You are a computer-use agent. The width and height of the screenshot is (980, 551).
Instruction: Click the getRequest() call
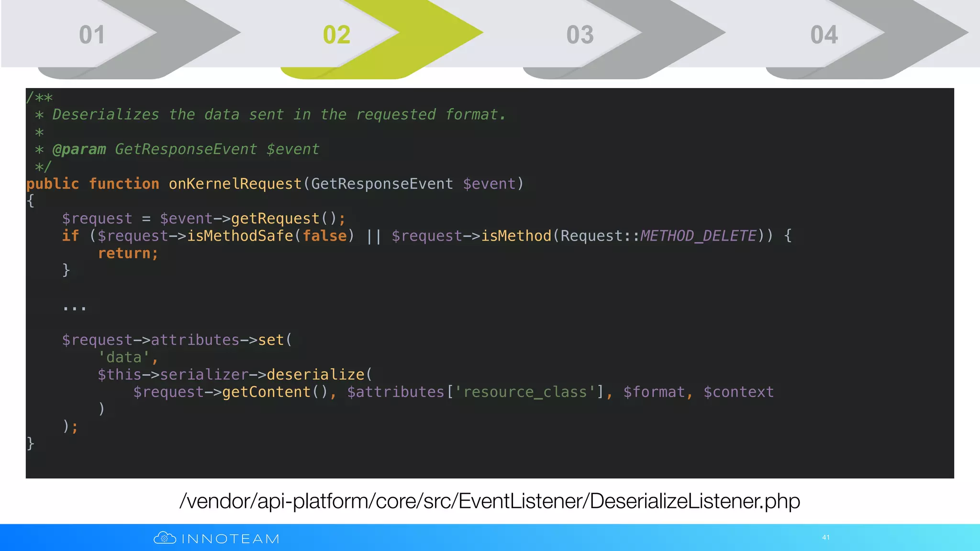point(284,219)
